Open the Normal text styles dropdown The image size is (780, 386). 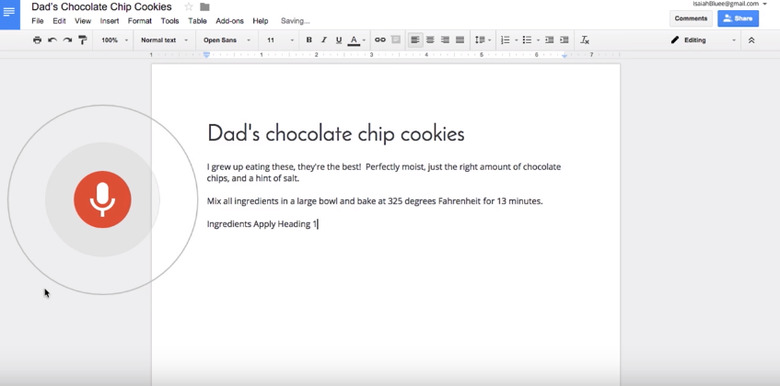click(164, 40)
